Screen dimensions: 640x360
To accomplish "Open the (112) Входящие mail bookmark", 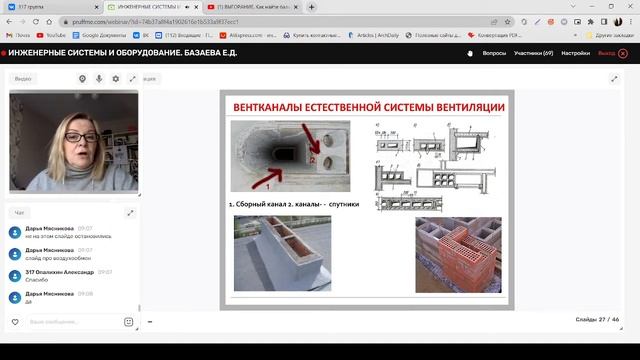I will [x=184, y=36].
